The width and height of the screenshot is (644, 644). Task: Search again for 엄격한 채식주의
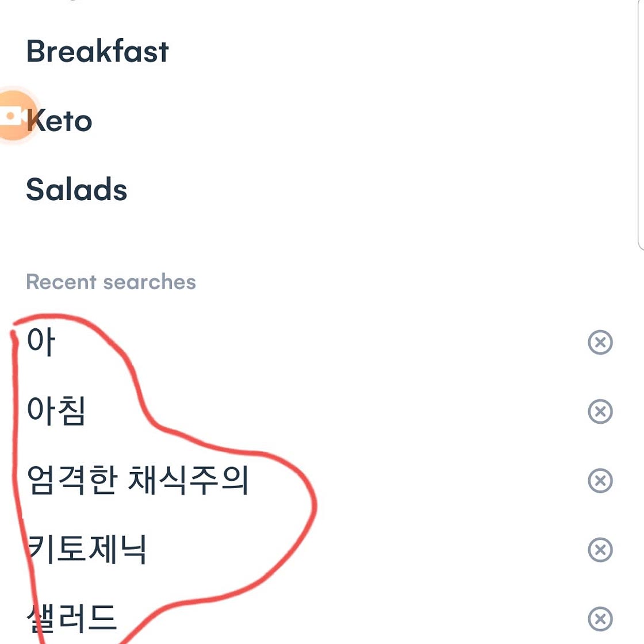click(x=137, y=480)
